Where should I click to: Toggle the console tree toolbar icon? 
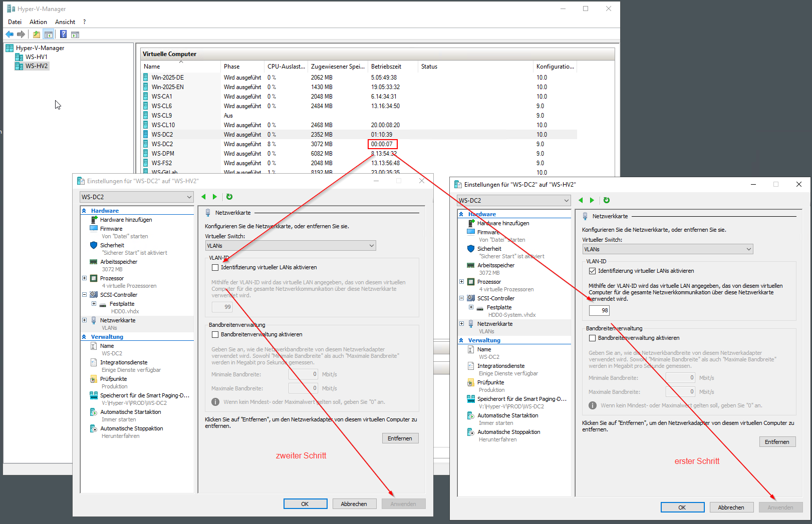tap(49, 34)
